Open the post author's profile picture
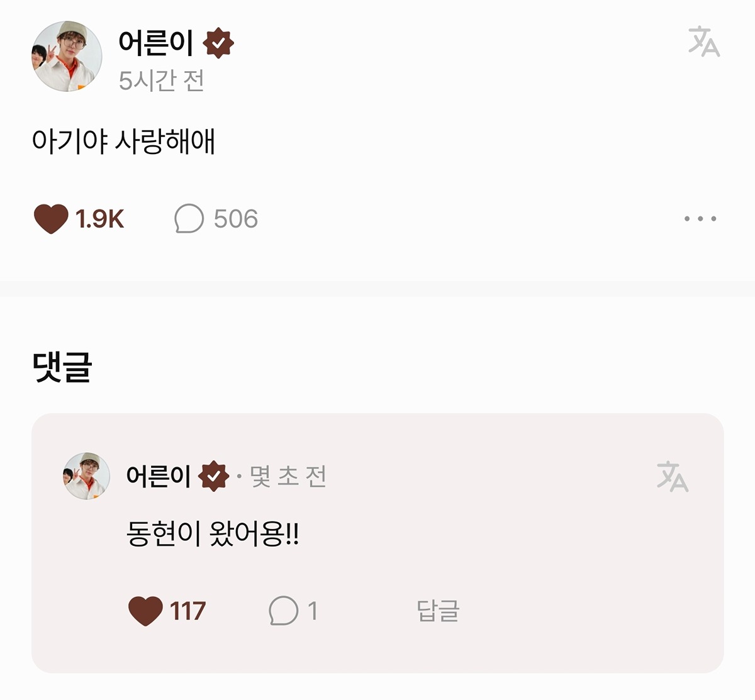 pos(67,56)
